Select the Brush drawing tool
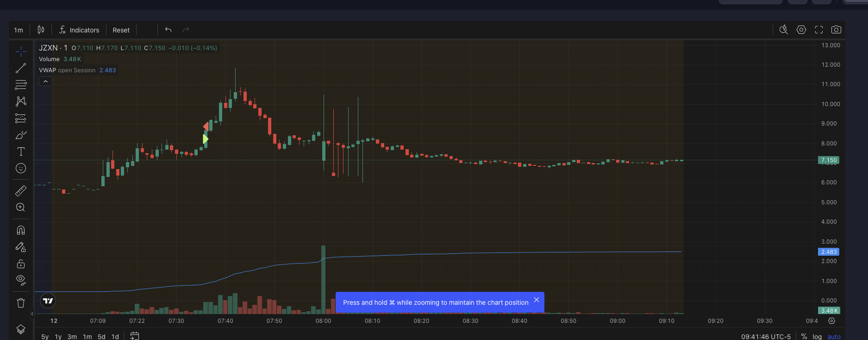 tap(21, 135)
